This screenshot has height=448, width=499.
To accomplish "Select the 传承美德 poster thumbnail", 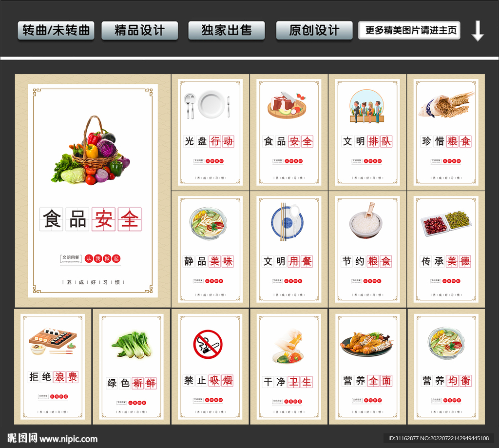I will point(446,249).
